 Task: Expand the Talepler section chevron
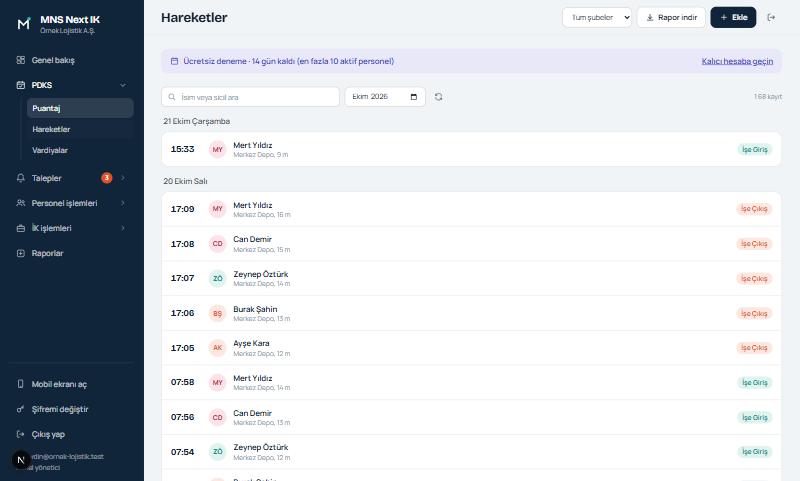coord(123,178)
